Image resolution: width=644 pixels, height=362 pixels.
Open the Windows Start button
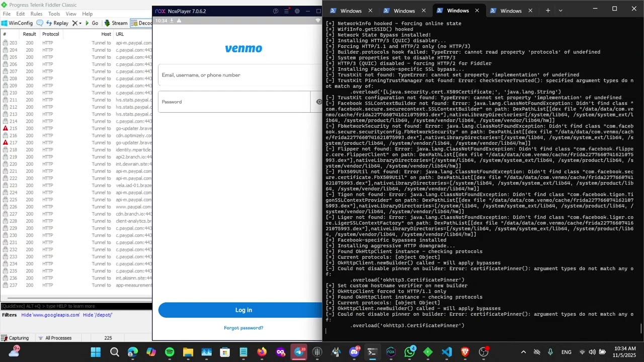[x=96, y=352]
